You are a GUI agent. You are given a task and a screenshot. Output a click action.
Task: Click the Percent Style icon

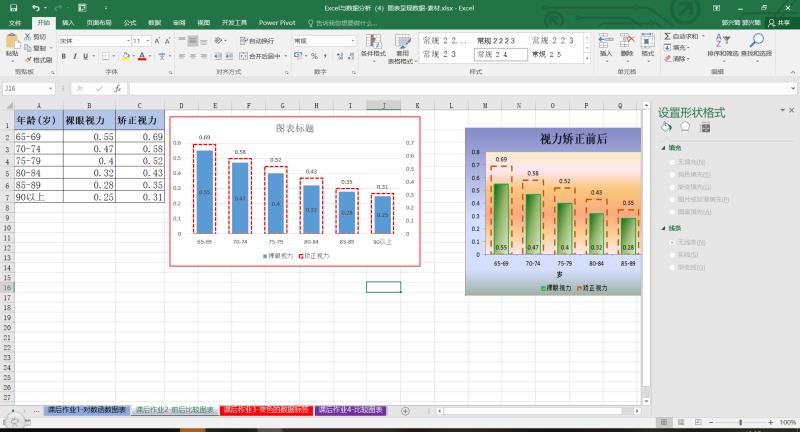coord(314,56)
